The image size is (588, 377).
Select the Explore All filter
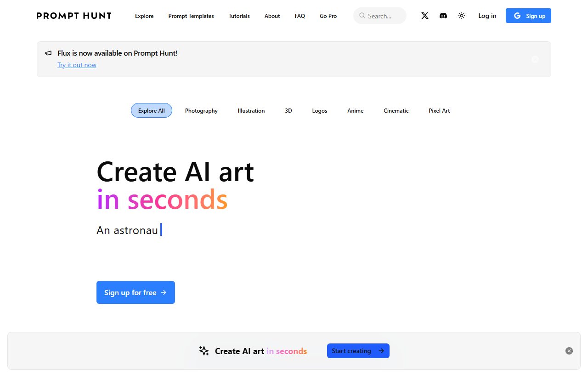click(152, 110)
